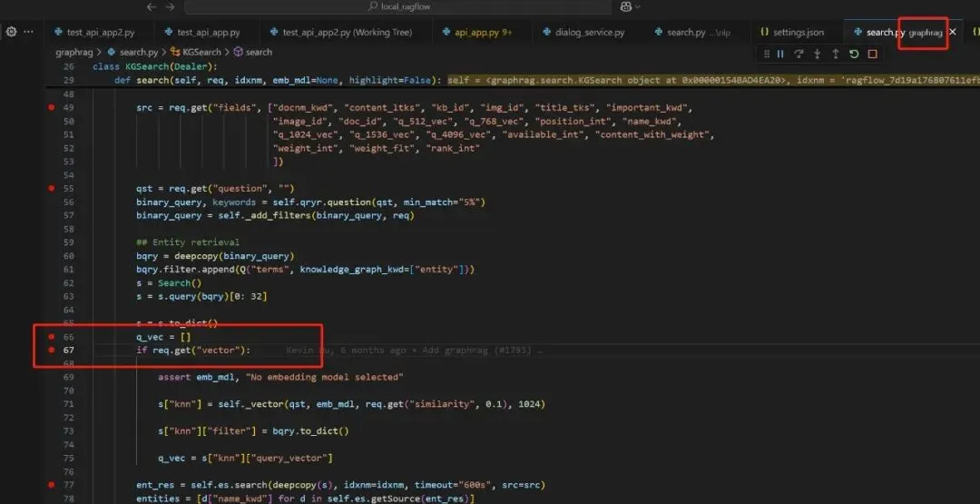This screenshot has width=980, height=504.
Task: Click 'class KGSearch(Dealer):' sticky header line
Action: point(155,66)
